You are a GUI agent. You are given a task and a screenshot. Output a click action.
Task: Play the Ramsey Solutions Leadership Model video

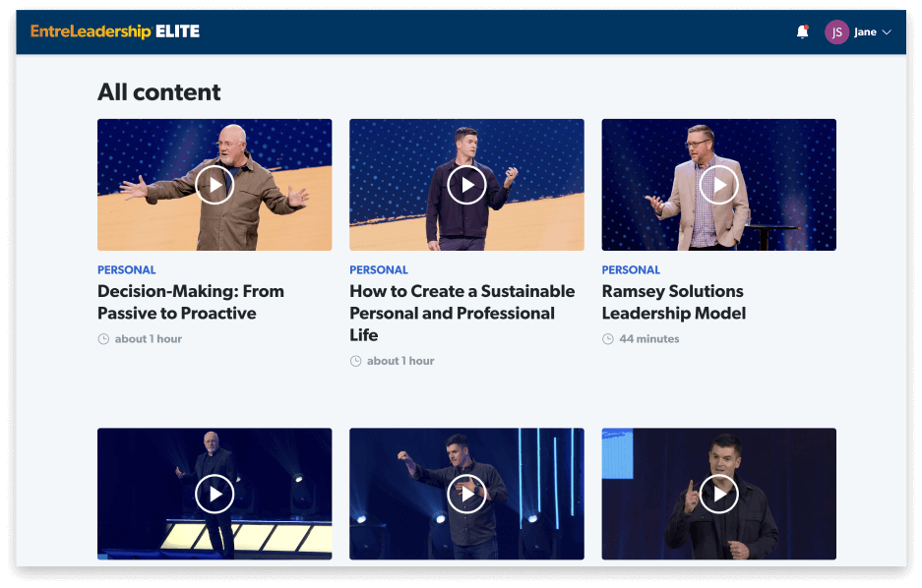coord(719,185)
